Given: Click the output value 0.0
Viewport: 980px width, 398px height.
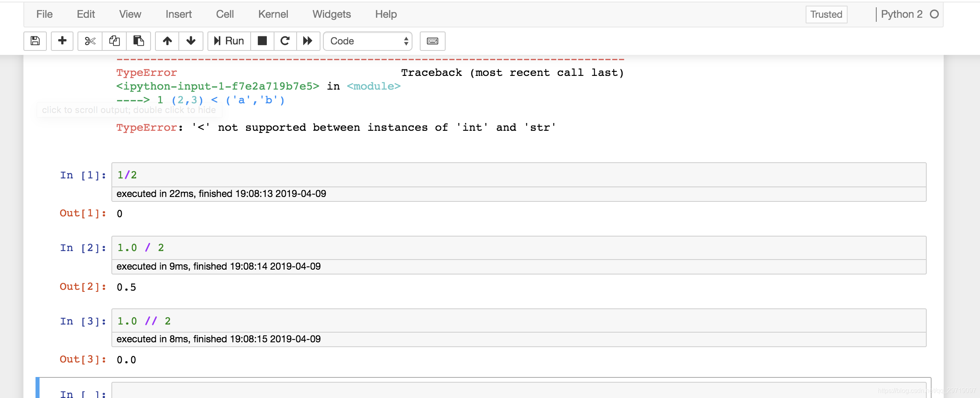Looking at the screenshot, I should click(126, 360).
